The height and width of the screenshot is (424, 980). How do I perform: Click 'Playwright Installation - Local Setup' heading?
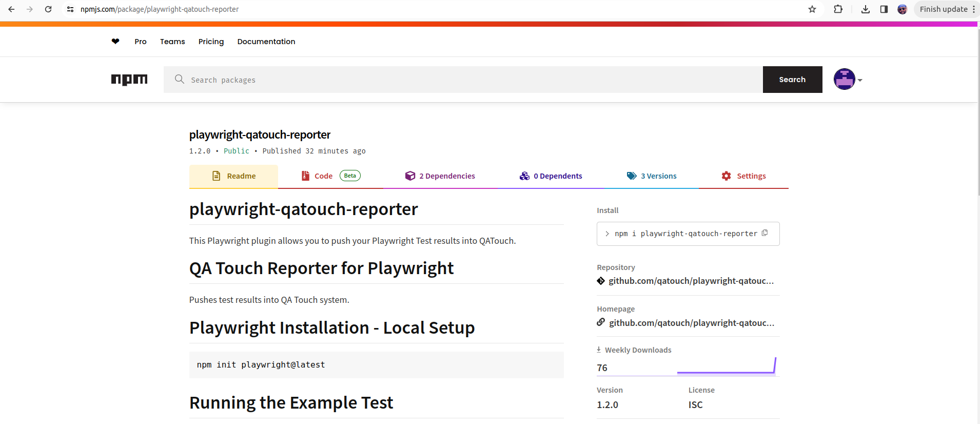[x=332, y=328]
